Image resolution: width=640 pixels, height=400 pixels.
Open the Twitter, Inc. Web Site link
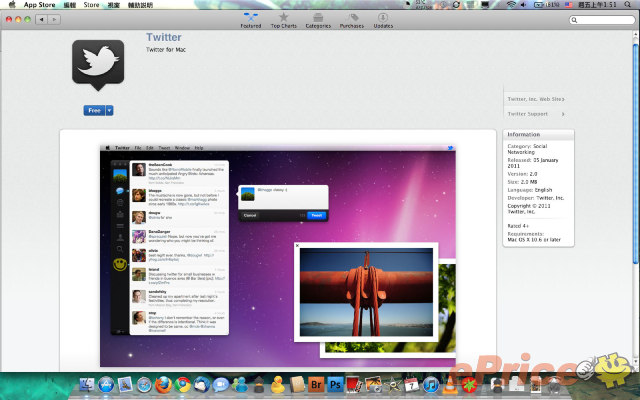coord(536,99)
